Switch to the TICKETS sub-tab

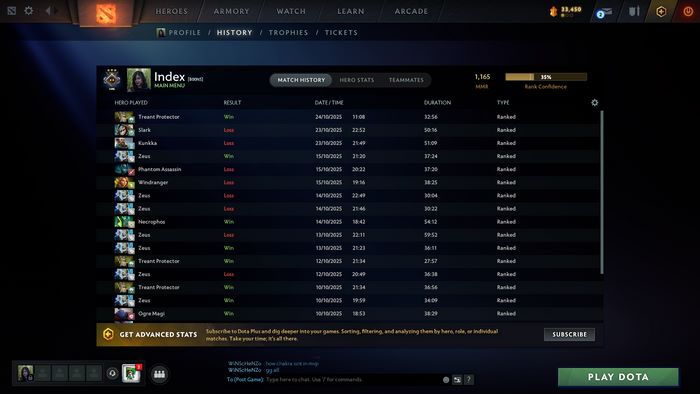[341, 33]
